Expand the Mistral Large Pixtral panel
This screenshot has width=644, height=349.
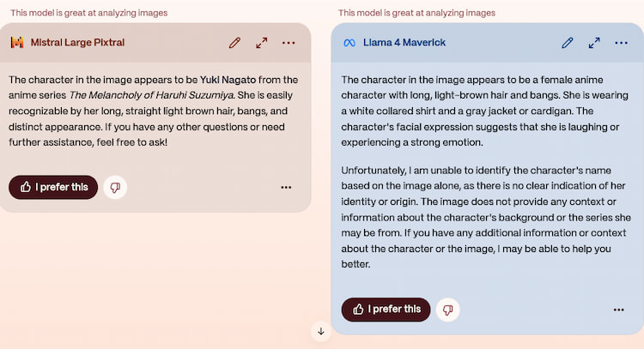(261, 43)
